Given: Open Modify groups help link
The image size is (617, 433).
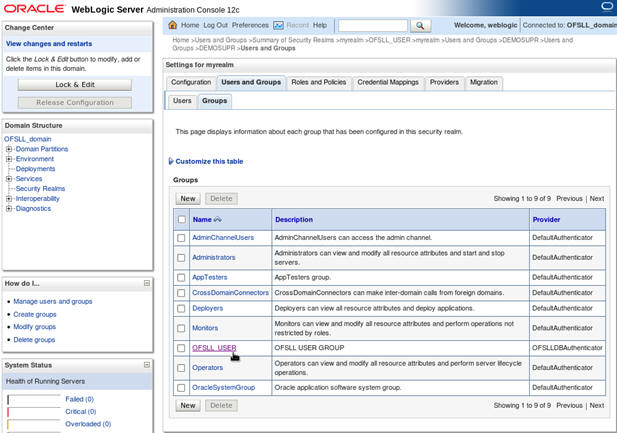Looking at the screenshot, I should pos(35,327).
